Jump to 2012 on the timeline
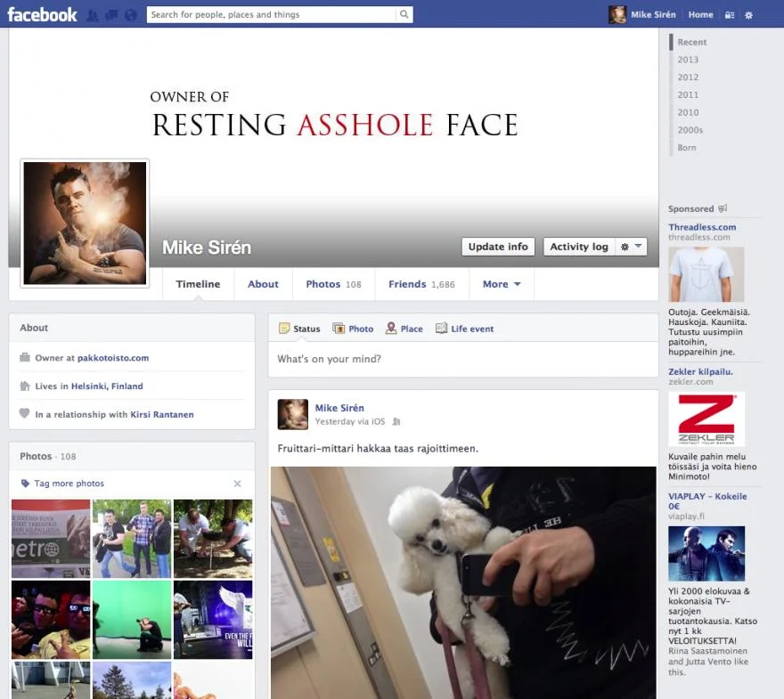The height and width of the screenshot is (699, 784). [688, 77]
